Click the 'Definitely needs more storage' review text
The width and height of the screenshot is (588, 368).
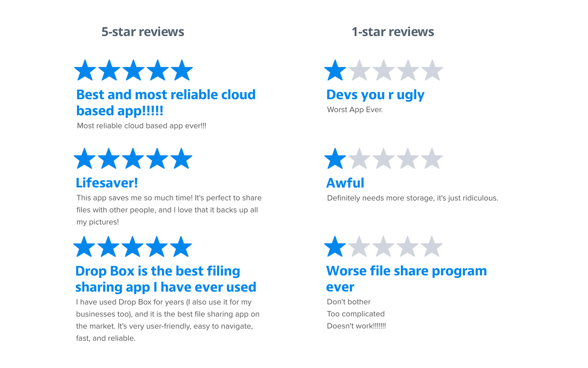[413, 198]
